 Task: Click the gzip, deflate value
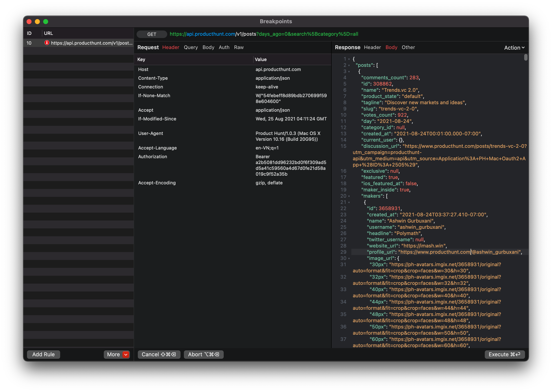click(x=269, y=183)
